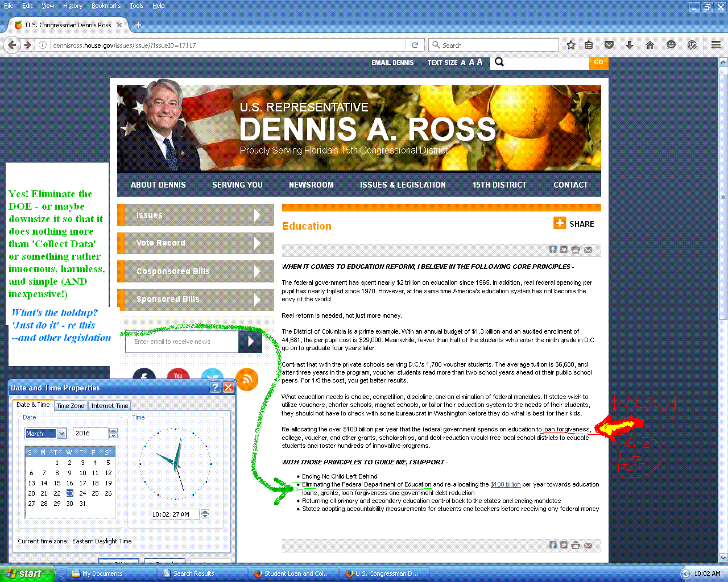Viewport: 728px width, 582px height.
Task: Share via Facebook icon above article
Action: tap(553, 250)
